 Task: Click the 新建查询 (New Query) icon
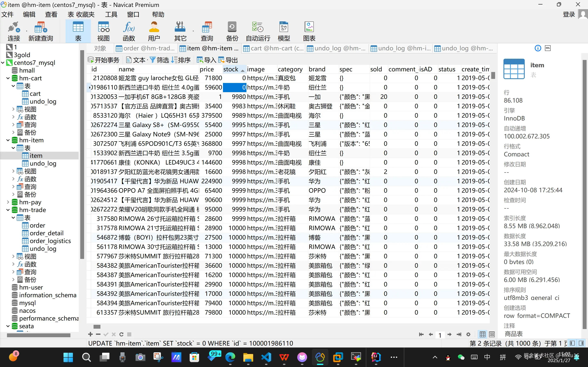click(x=41, y=31)
